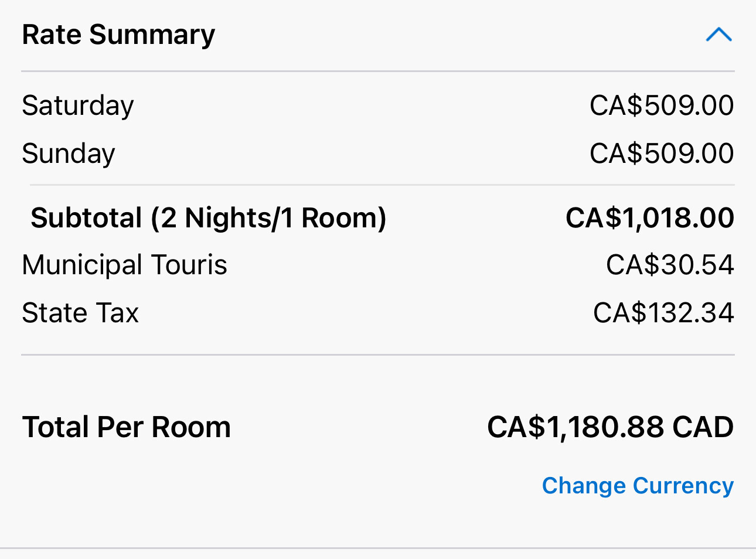The width and height of the screenshot is (756, 559).
Task: Click the Sunday rate row label
Action: coord(69,154)
